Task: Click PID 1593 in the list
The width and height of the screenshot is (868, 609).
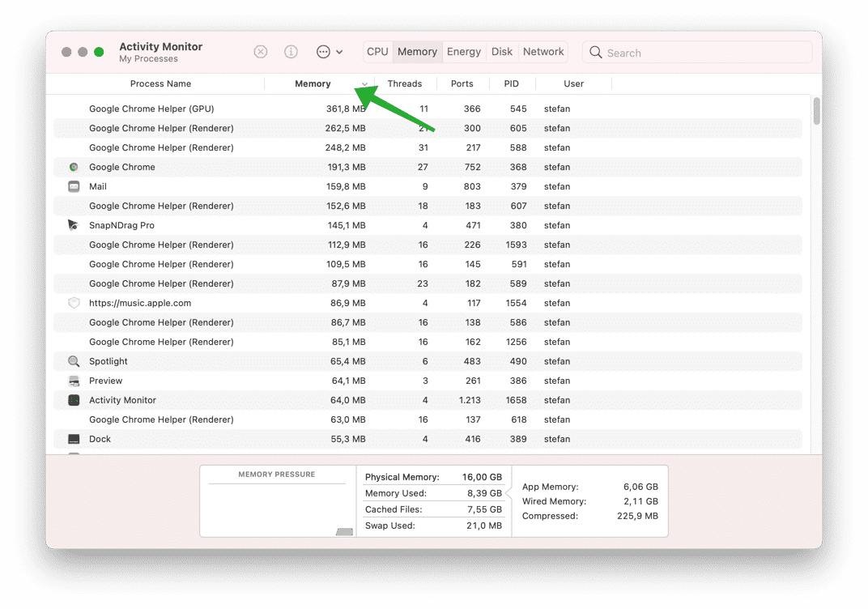Action: tap(516, 245)
